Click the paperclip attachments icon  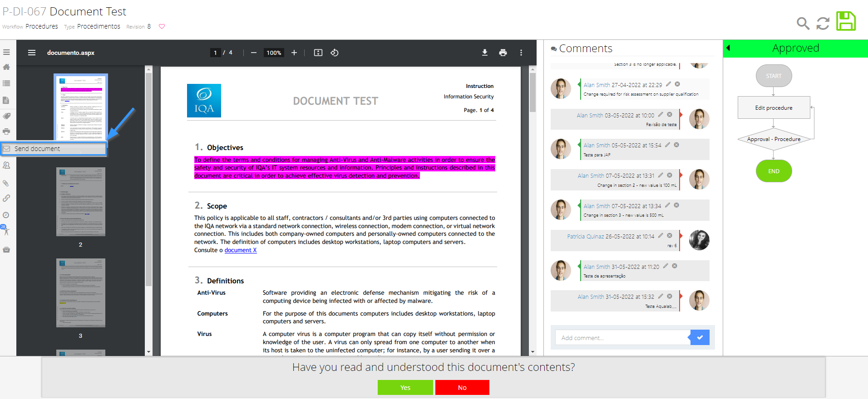pos(6,183)
